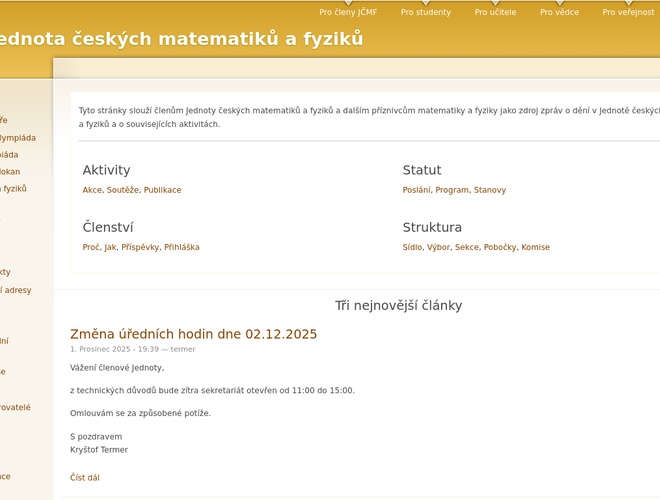Open the Komise link

coord(536,247)
